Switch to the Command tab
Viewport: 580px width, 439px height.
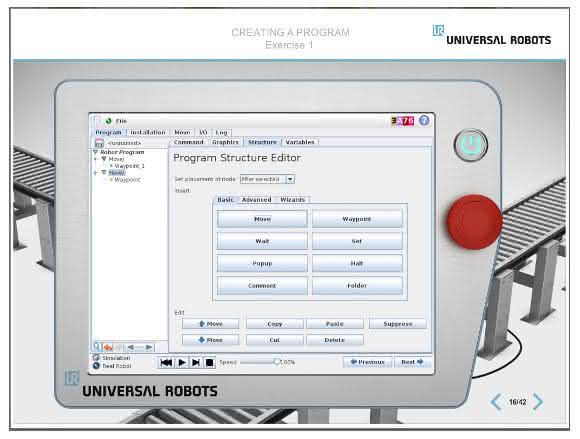(189, 142)
